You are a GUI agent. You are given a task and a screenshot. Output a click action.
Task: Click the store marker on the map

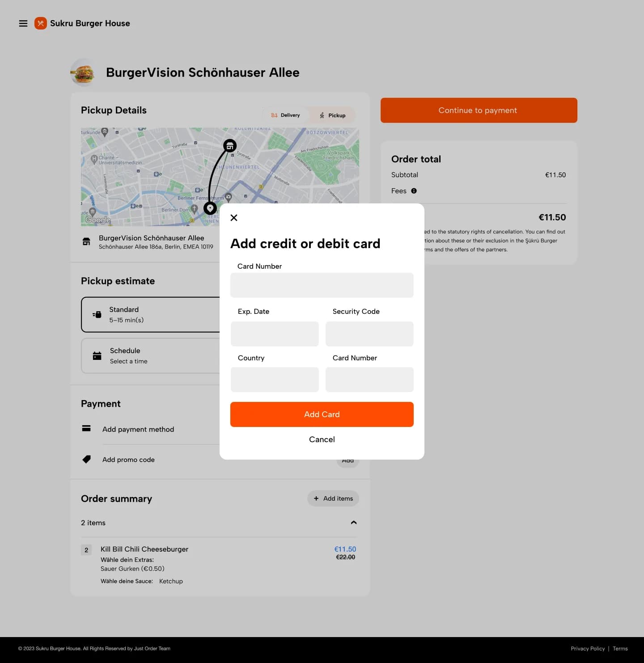[230, 145]
